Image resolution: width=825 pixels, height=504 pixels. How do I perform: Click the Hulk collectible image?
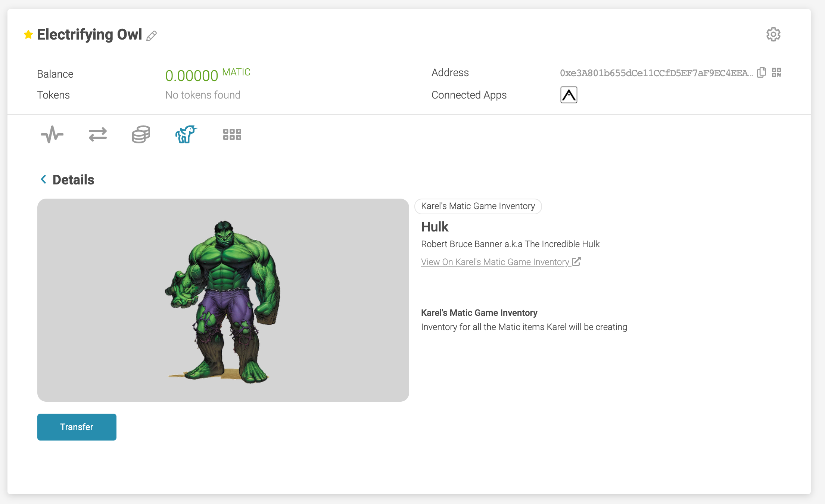point(223,300)
